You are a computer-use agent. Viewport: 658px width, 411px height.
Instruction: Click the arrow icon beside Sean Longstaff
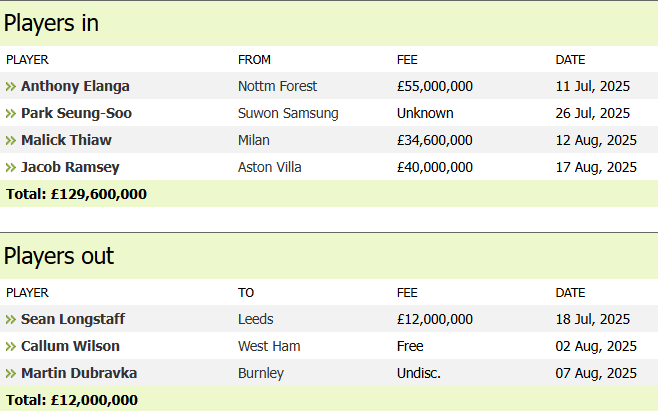[x=11, y=319]
